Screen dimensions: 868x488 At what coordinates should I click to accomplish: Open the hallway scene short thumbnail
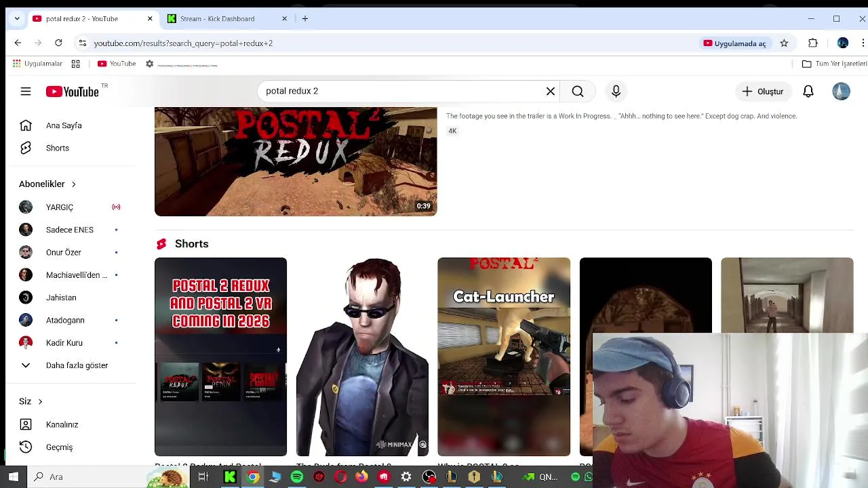tap(787, 296)
